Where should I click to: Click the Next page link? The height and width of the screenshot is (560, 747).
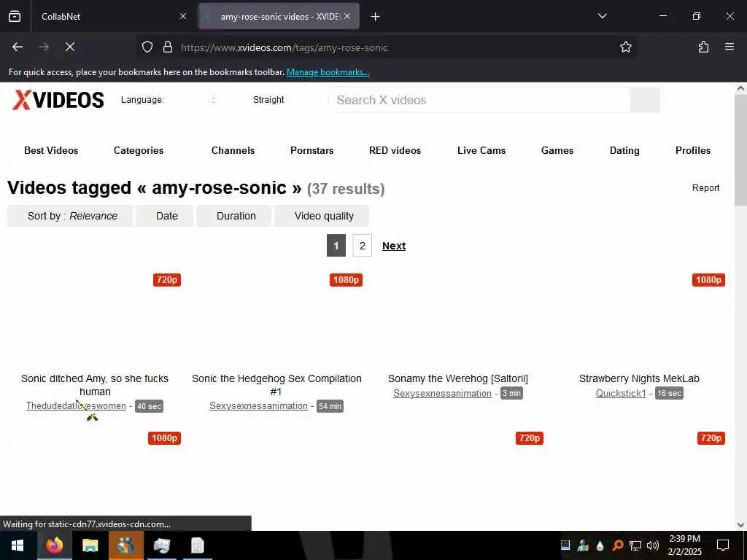coord(394,246)
